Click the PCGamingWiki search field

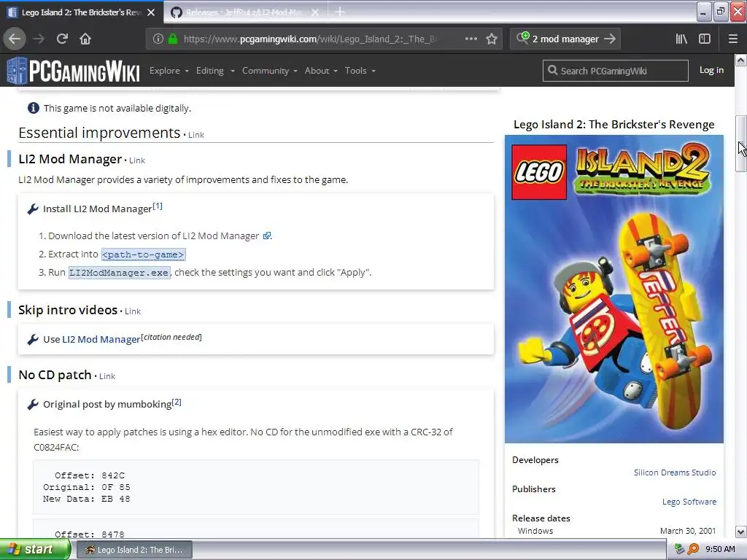(615, 71)
